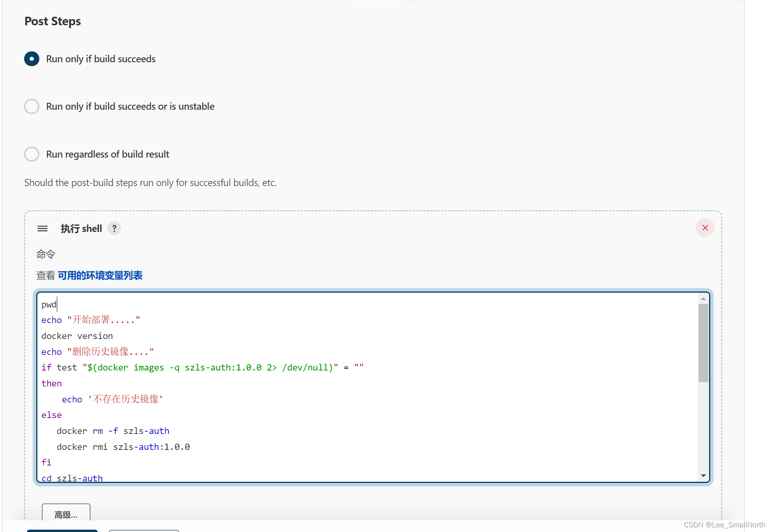
Task: Click the 'cd szls-auth' line
Action: 72,478
